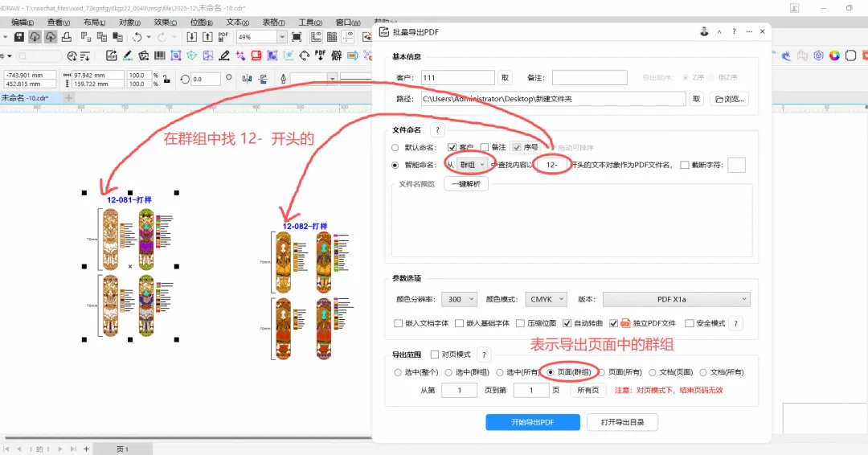Enable the 压缩位图 checkbox
868x455 pixels.
pyautogui.click(x=520, y=323)
